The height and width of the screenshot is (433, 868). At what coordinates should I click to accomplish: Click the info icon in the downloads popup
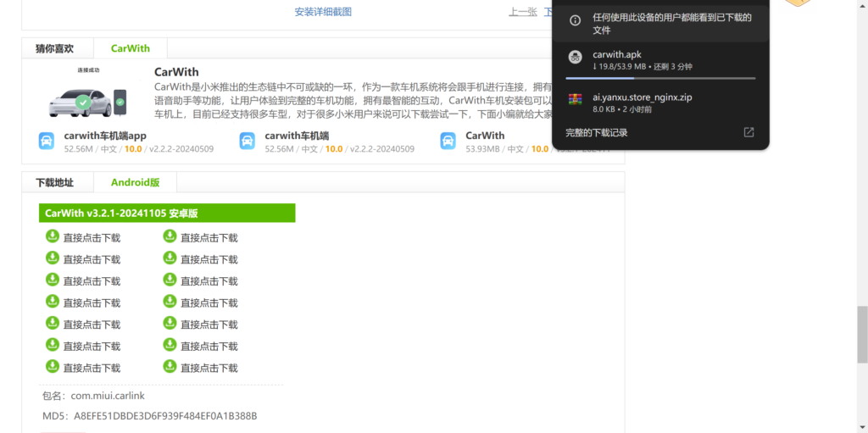576,20
